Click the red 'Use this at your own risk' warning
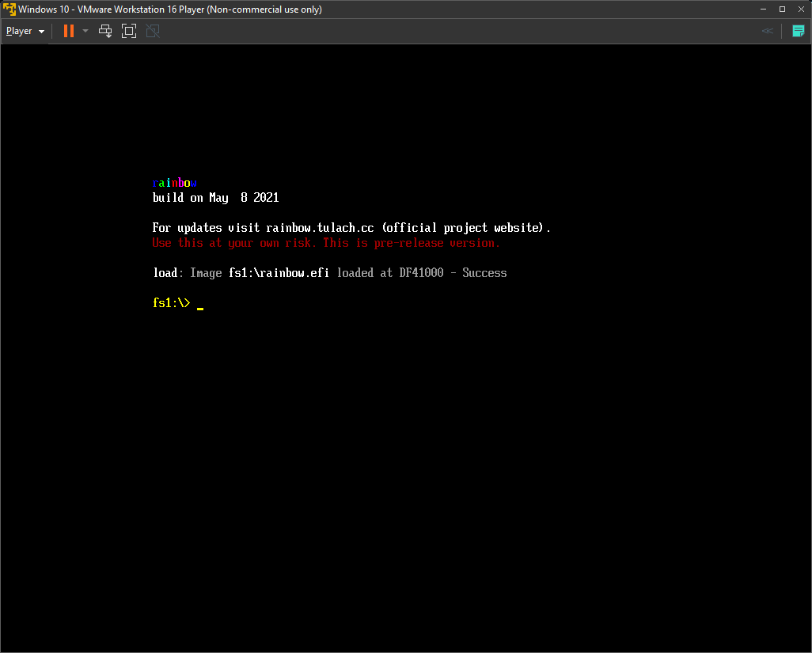This screenshot has width=812, height=653. 326,243
